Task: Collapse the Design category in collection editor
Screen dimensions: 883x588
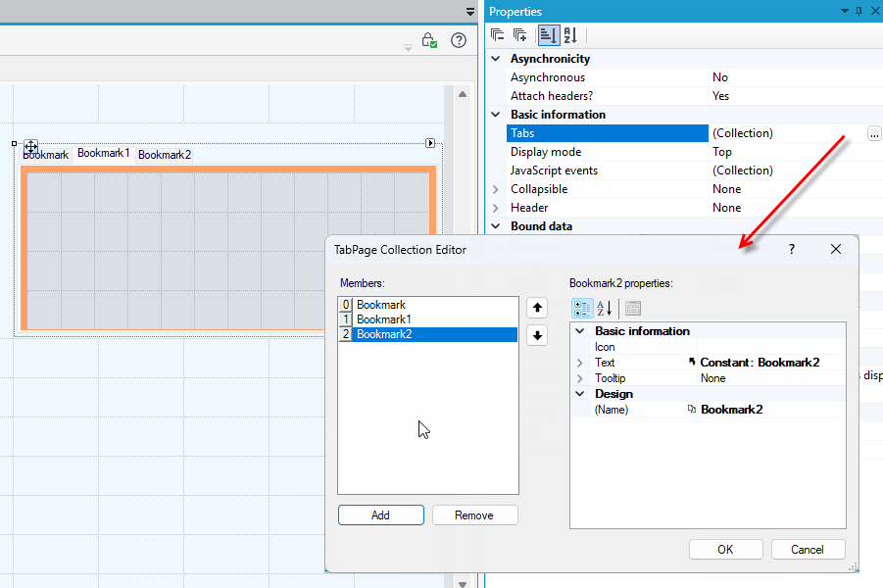Action: click(579, 394)
